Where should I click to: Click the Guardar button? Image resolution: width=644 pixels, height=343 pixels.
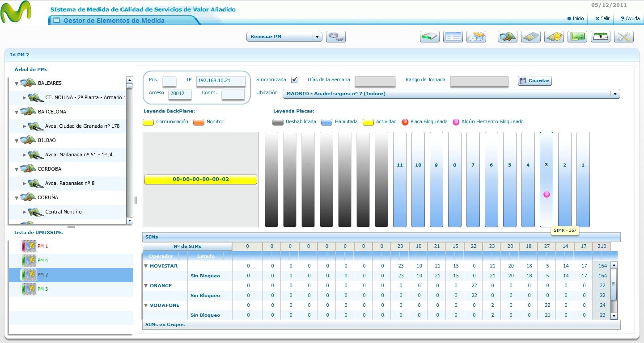click(x=535, y=81)
